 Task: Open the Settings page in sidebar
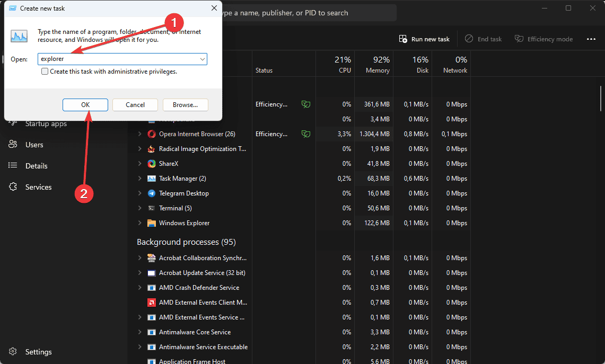click(x=38, y=352)
